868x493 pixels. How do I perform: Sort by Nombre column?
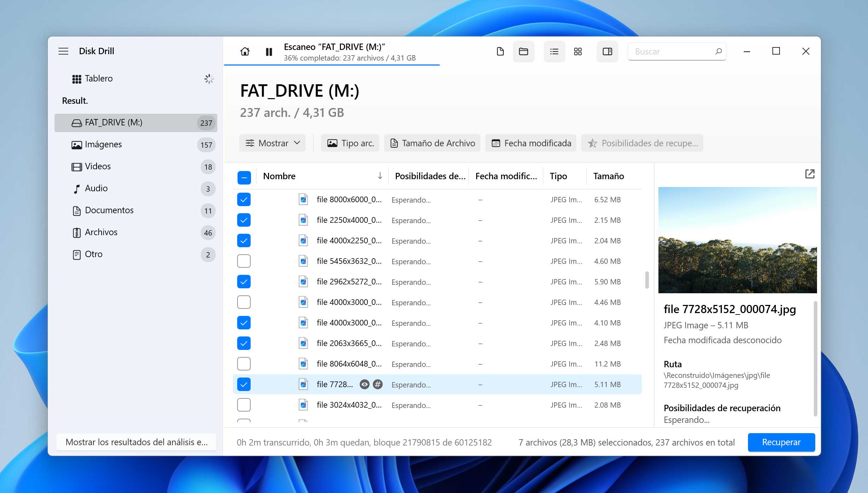(x=322, y=176)
